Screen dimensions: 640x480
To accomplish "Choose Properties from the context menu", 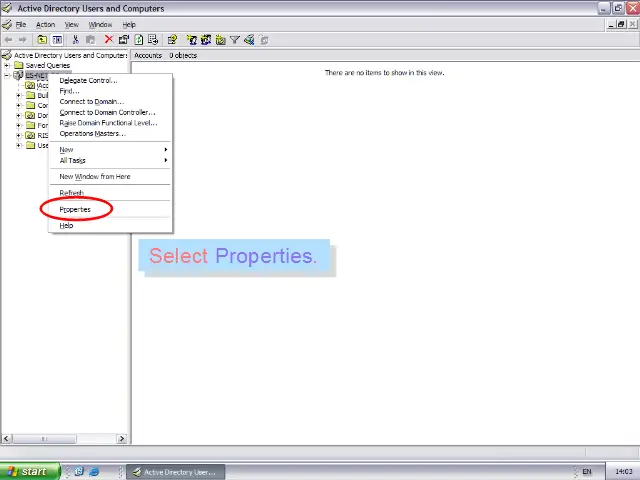I will coord(110,209).
